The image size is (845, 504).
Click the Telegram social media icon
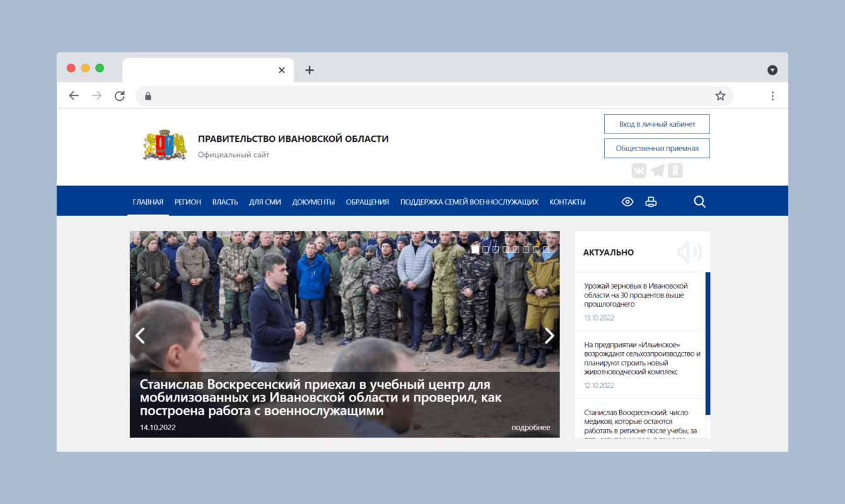pos(657,170)
